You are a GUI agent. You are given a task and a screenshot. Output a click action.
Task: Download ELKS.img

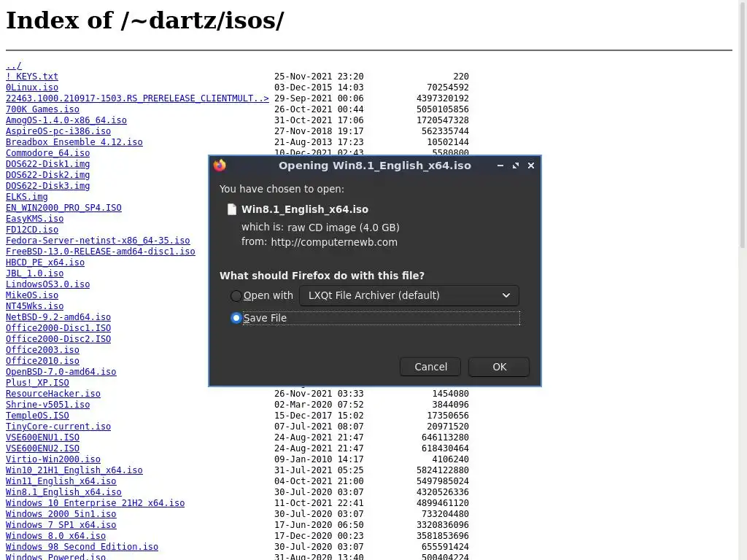coord(27,197)
